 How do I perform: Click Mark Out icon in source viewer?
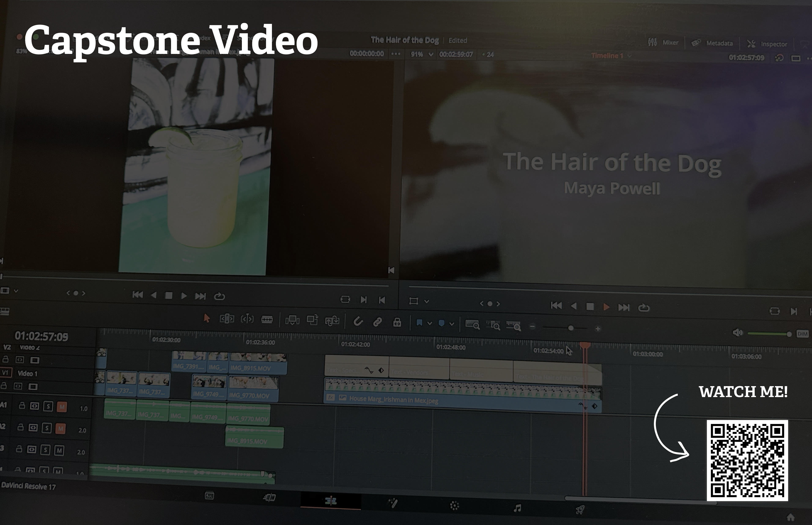[x=382, y=300]
